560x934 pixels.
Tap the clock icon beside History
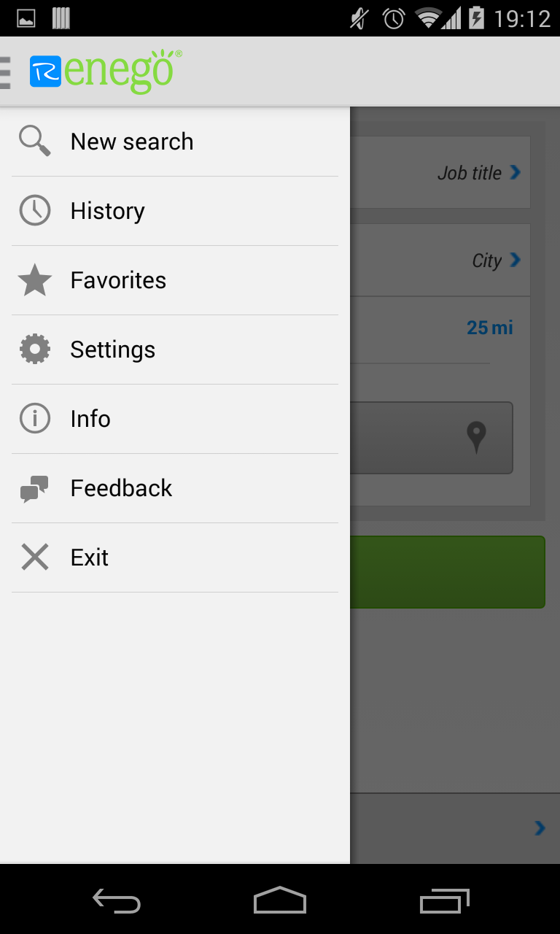point(34,210)
